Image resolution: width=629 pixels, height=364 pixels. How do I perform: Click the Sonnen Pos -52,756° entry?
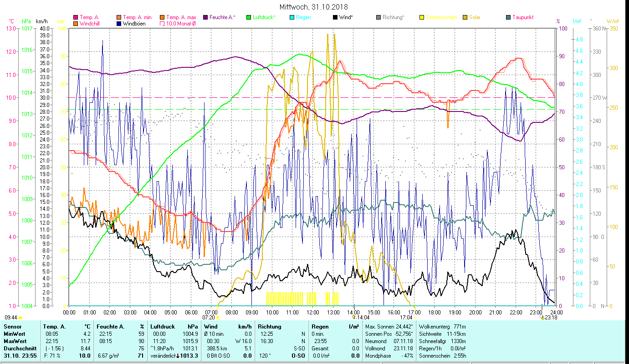pos(389,334)
